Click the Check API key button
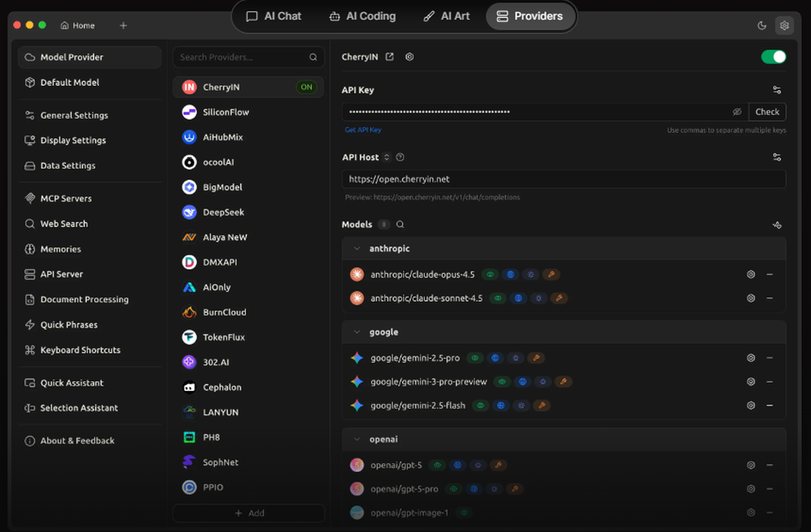811x532 pixels. pos(767,112)
